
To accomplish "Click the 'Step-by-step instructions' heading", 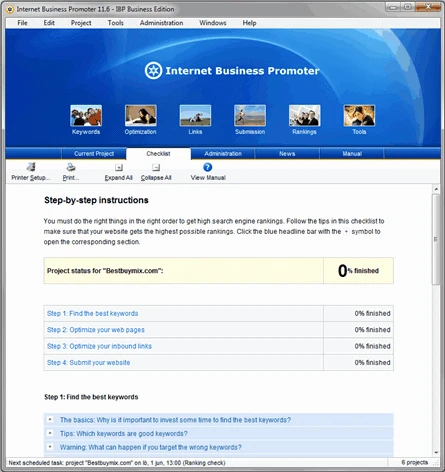I will tap(96, 200).
